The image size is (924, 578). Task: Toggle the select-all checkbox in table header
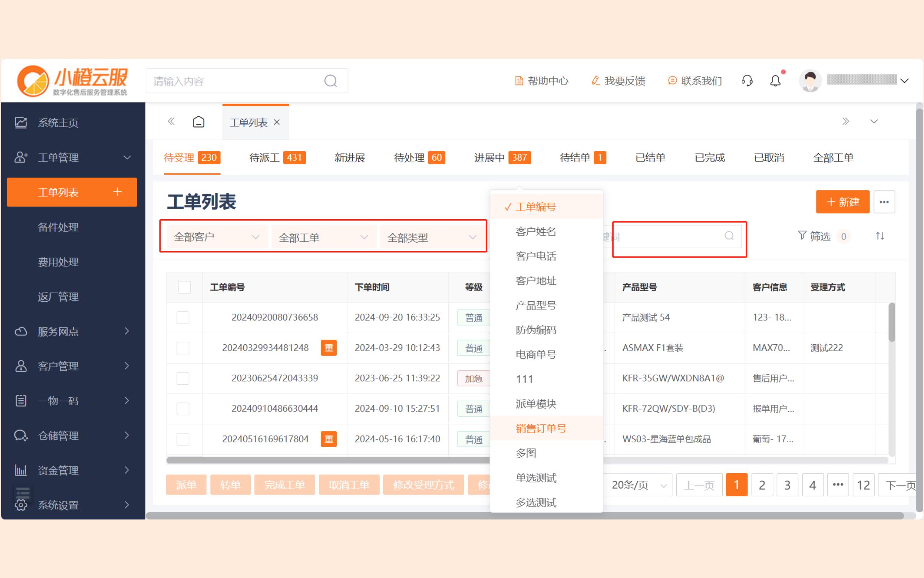pos(184,287)
